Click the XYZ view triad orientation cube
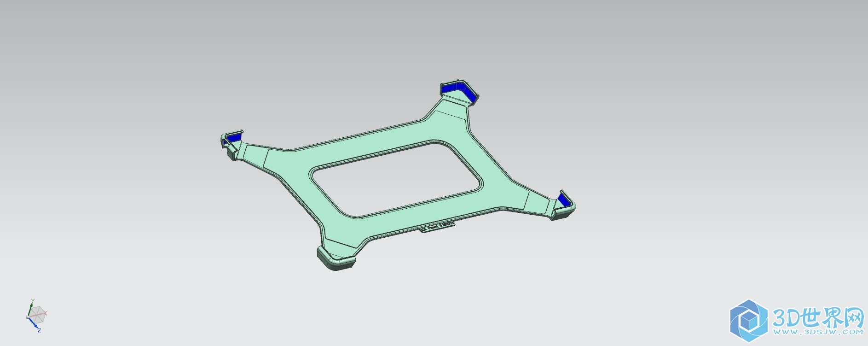Image resolution: width=868 pixels, height=346 pixels. coord(36,316)
